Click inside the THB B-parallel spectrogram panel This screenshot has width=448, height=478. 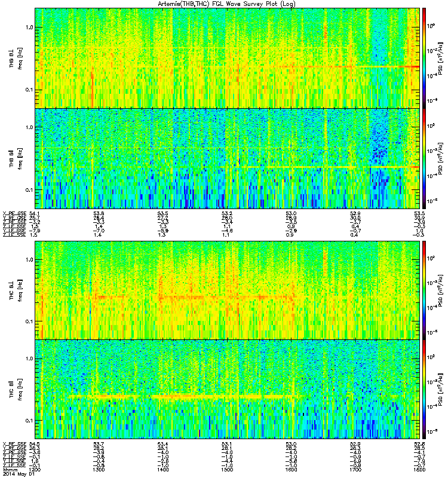(x=227, y=158)
